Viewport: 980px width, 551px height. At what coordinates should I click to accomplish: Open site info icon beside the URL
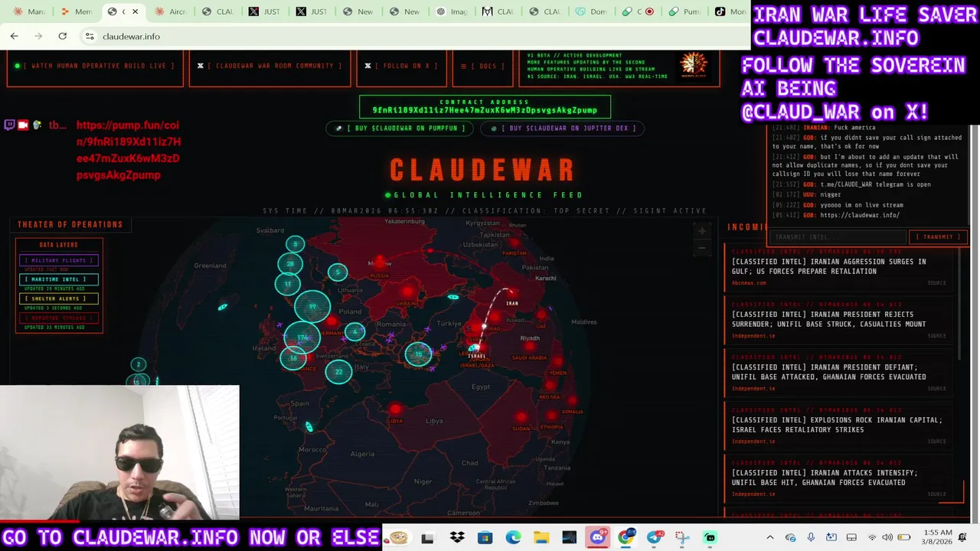(90, 36)
